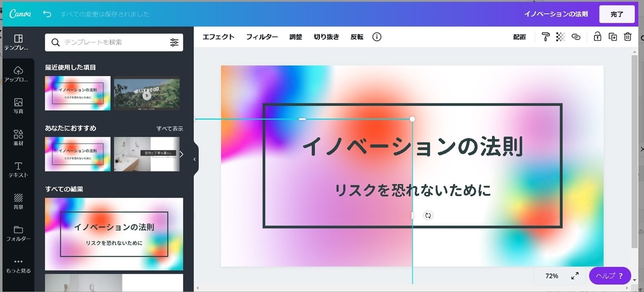Open もっと見る (more) in the sidebar
This screenshot has width=644, height=292.
18,265
